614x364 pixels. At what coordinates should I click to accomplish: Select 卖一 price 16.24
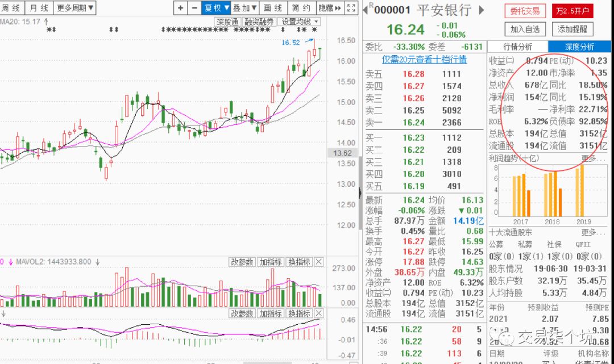(x=413, y=123)
